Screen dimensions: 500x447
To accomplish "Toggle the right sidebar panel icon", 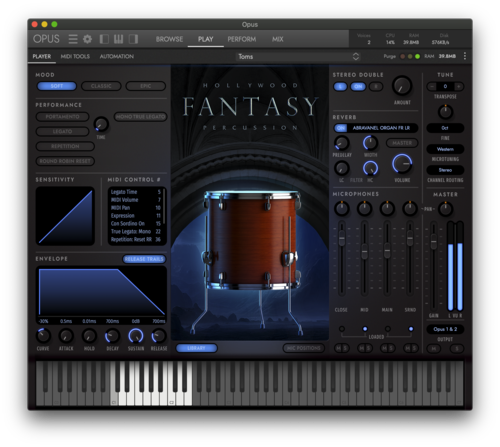I will (x=133, y=39).
